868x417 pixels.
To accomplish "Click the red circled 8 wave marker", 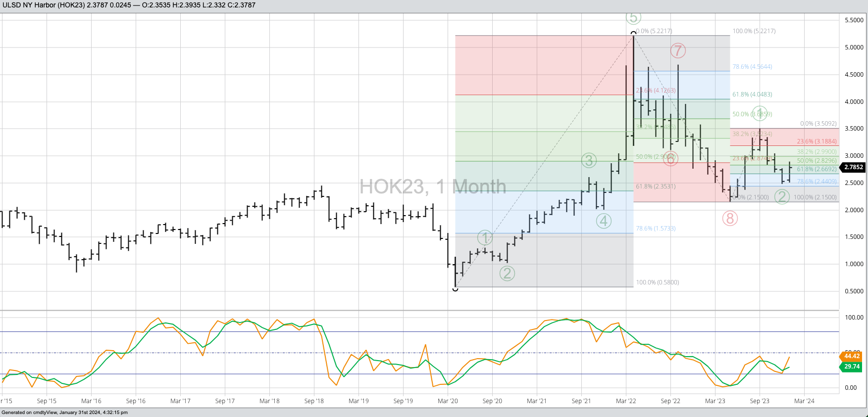I will tap(730, 218).
